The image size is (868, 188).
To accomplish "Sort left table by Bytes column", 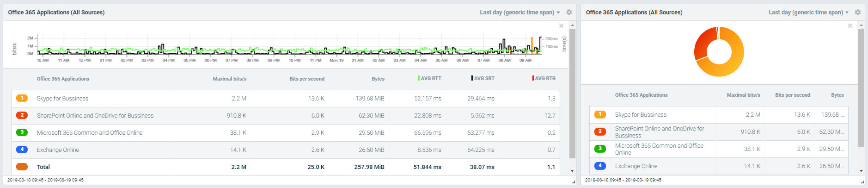I will click(378, 79).
